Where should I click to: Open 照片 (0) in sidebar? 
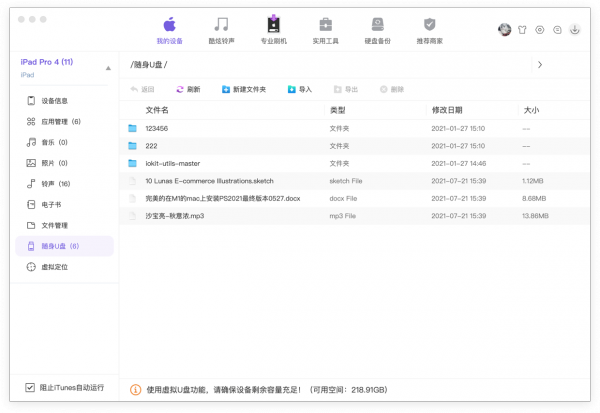pos(64,163)
